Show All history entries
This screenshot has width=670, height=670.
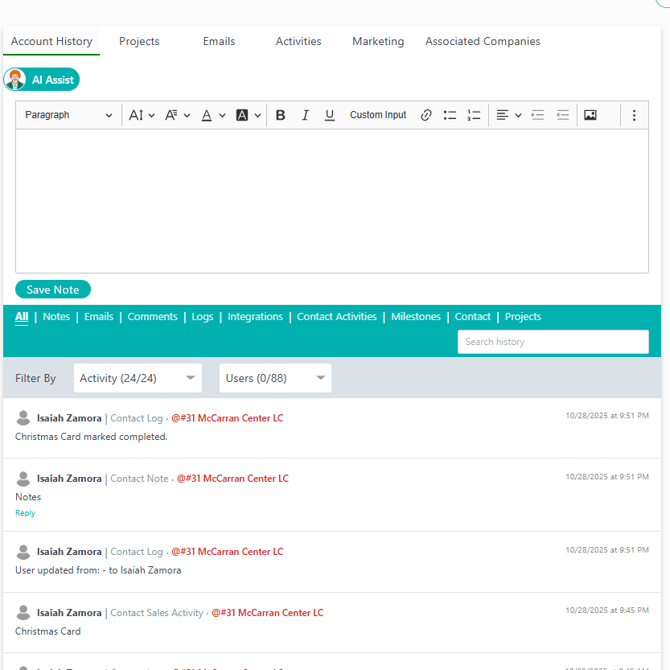[21, 317]
